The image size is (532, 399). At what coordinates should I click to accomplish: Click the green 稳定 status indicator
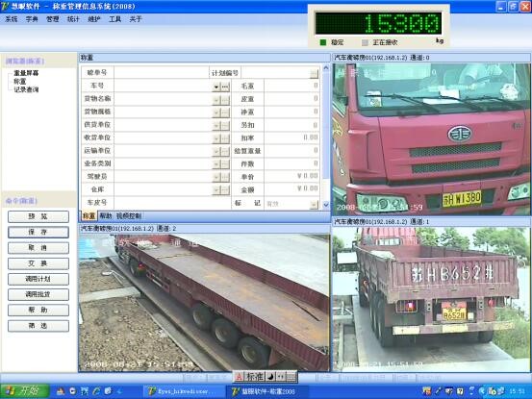323,42
